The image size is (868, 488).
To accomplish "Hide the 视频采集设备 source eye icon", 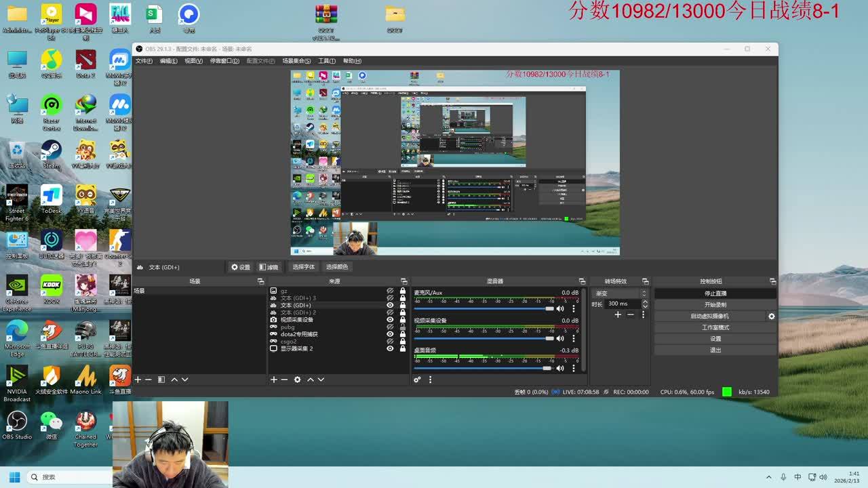I will click(390, 320).
